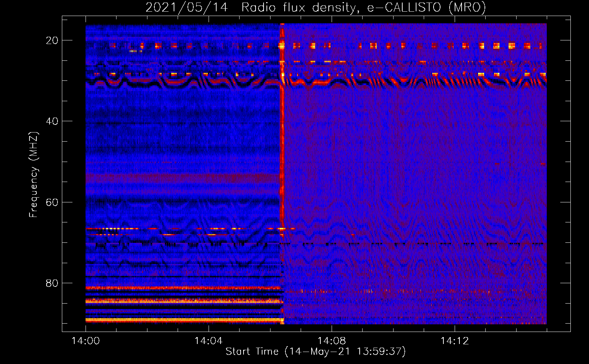Click the '14:08' time tick label
The width and height of the screenshot is (589, 364).
click(x=332, y=341)
